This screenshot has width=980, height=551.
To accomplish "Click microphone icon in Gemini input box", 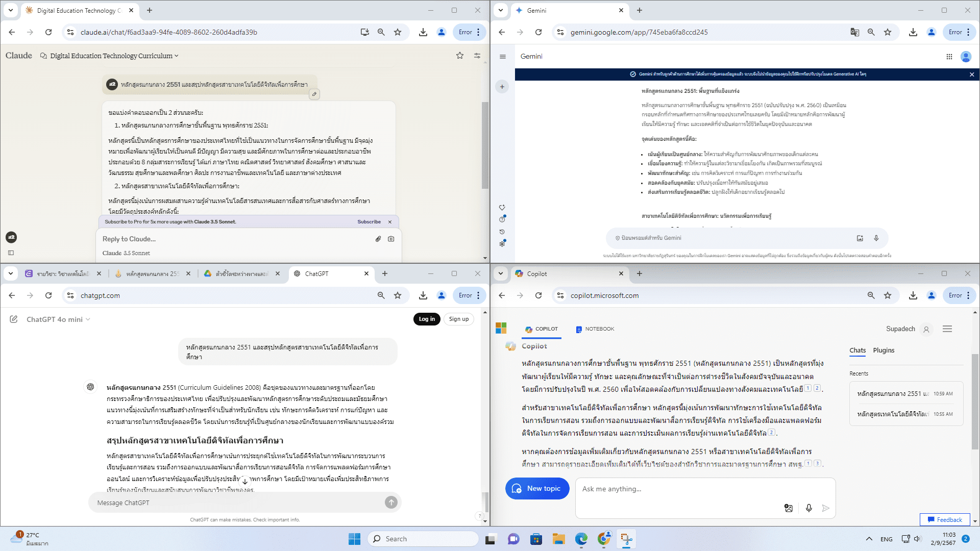I will coord(876,238).
